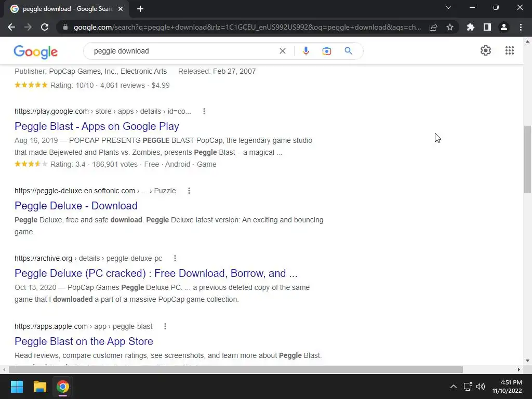Open Chrome extensions puzzle icon

click(471, 27)
